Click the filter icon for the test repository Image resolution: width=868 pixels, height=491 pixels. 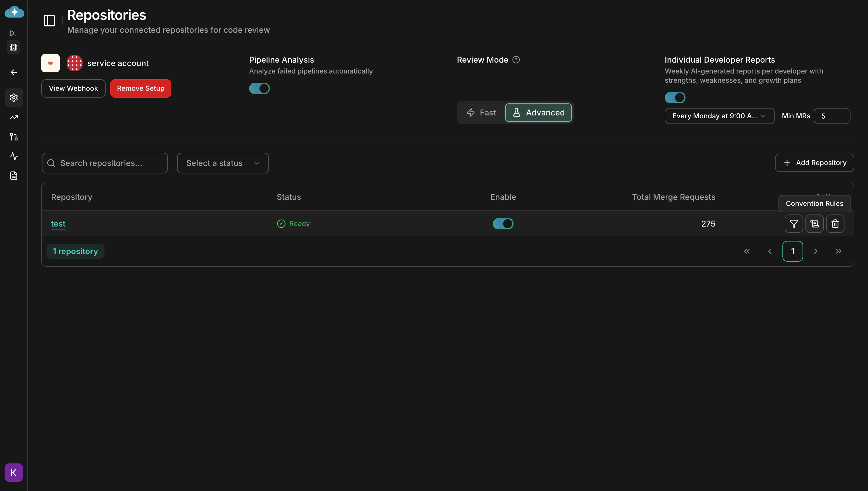[x=794, y=224]
